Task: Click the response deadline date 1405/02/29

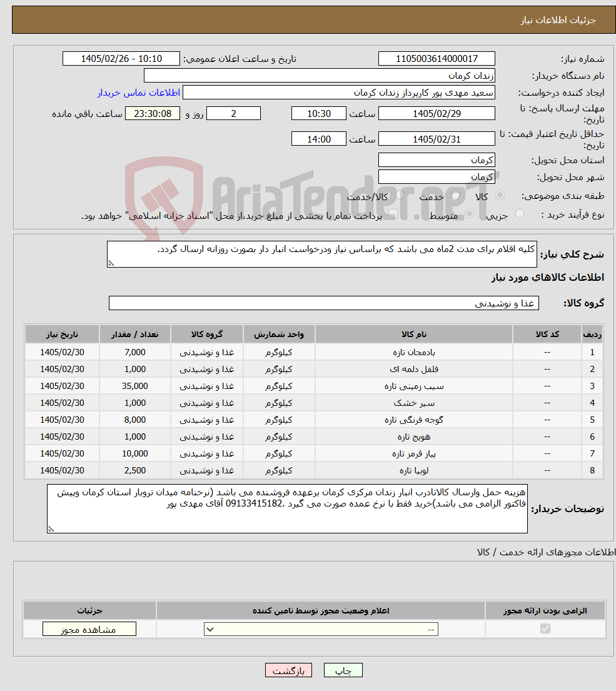Action: tap(437, 114)
